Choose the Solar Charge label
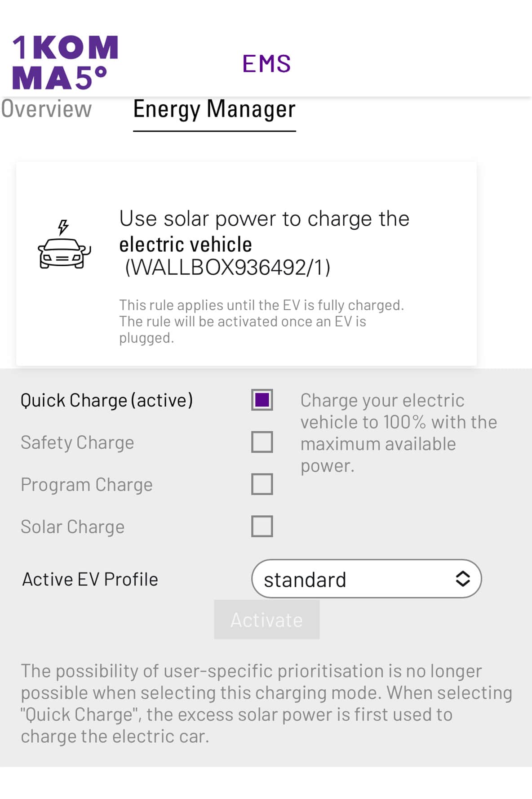This screenshot has height=799, width=532. [73, 527]
